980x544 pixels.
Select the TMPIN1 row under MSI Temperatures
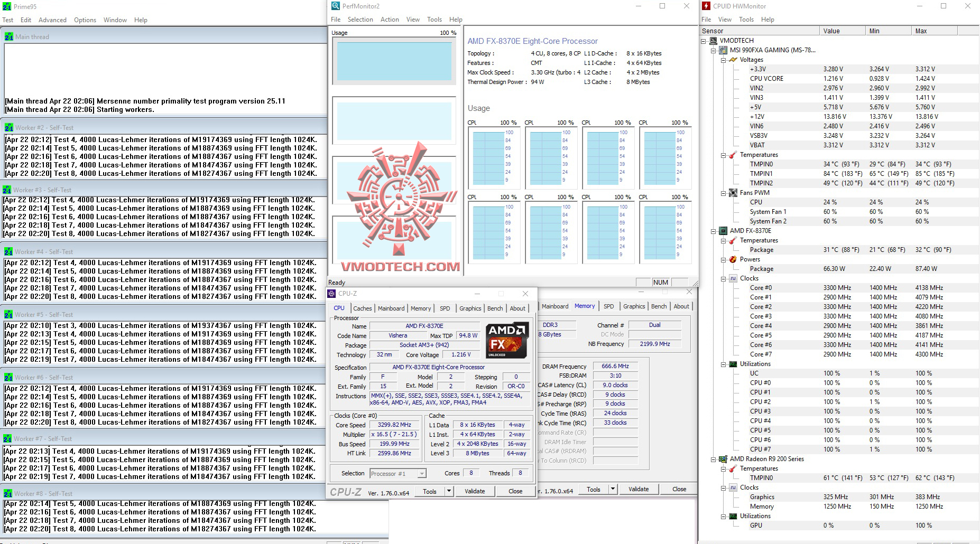pos(839,174)
